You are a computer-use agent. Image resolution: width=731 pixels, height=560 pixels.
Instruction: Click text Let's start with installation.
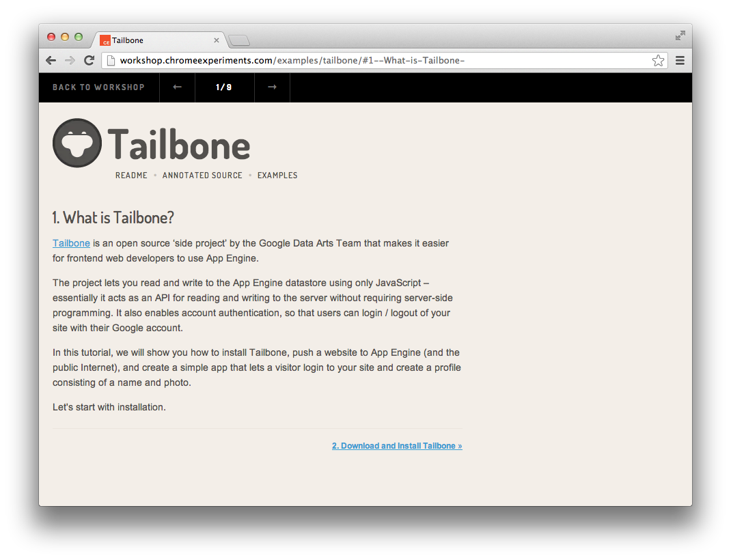[109, 407]
